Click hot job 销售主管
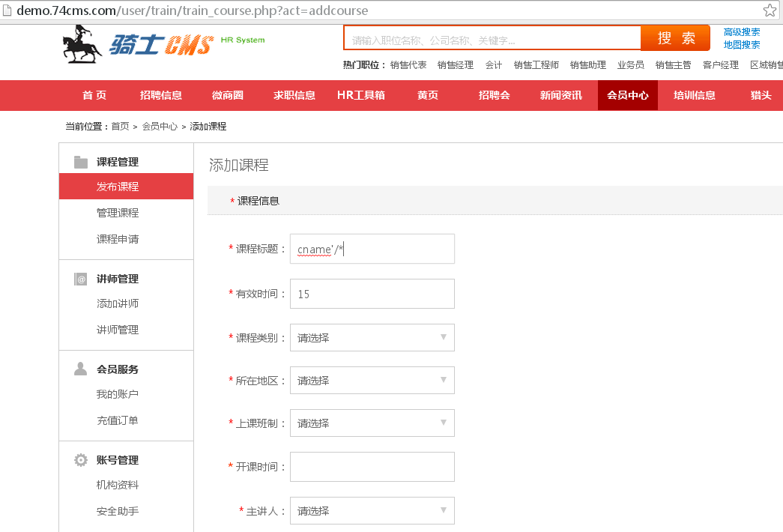This screenshot has height=532, width=783. (x=673, y=65)
